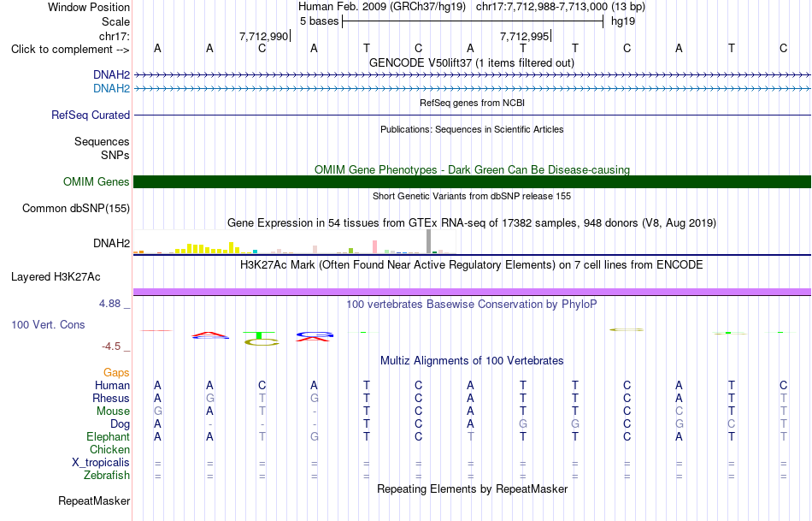812x521 pixels.
Task: Click the dark blue DNAH2 GENCODE track label
Action: pyautogui.click(x=111, y=74)
